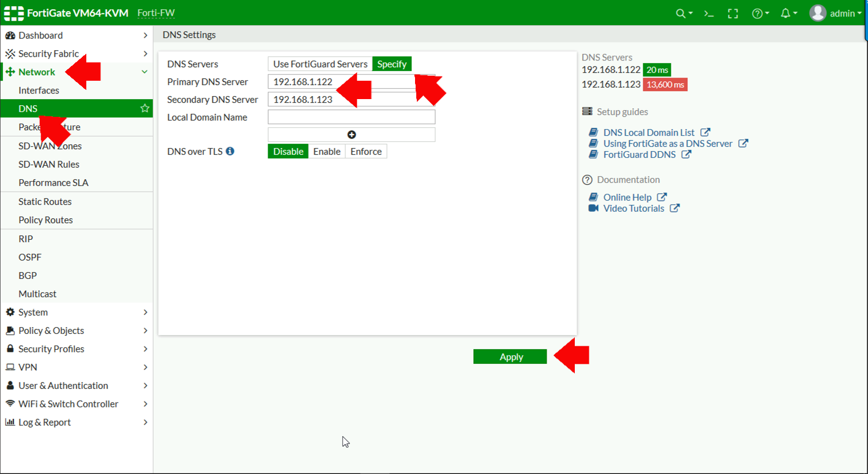Enter fullscreen mode via the expand icon

coord(733,13)
